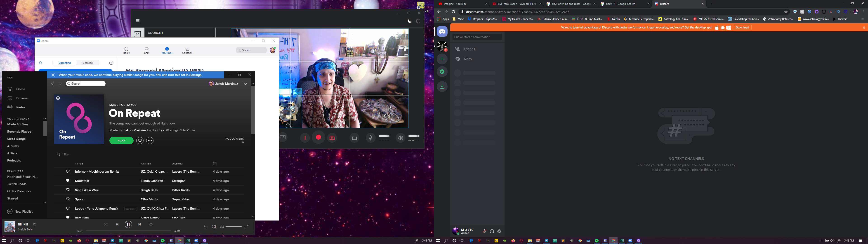Viewport: 868px width, 244px height.
Task: Open Radio in Spotify sidebar
Action: tap(16, 107)
